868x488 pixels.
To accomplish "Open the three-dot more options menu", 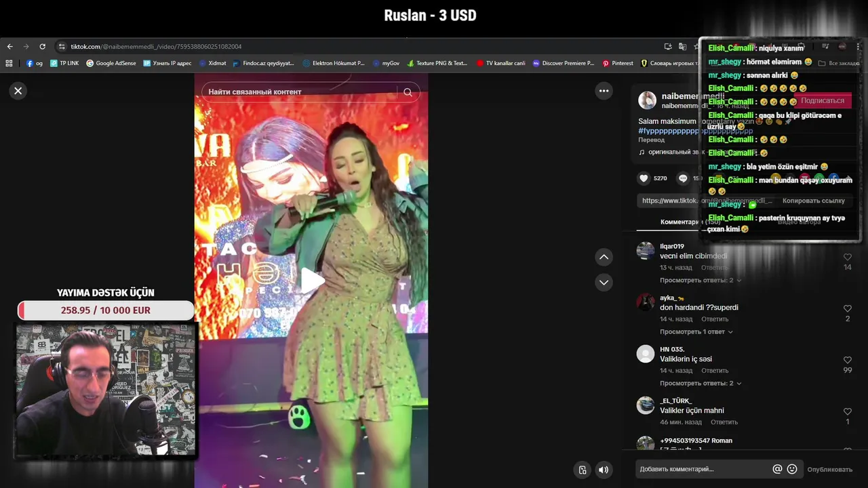I will (604, 91).
